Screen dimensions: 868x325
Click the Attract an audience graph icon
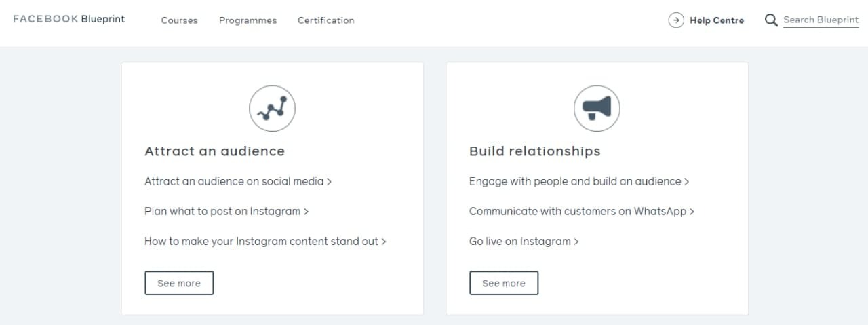click(272, 109)
